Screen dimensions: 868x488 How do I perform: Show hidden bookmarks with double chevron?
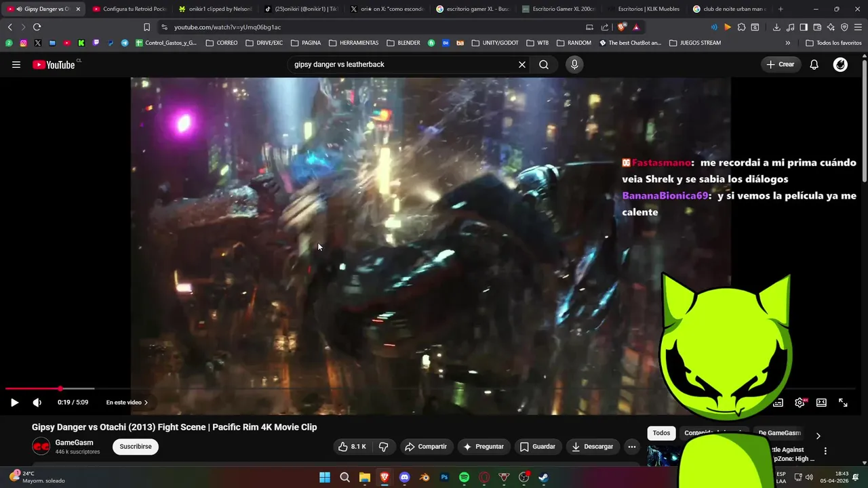tap(788, 43)
